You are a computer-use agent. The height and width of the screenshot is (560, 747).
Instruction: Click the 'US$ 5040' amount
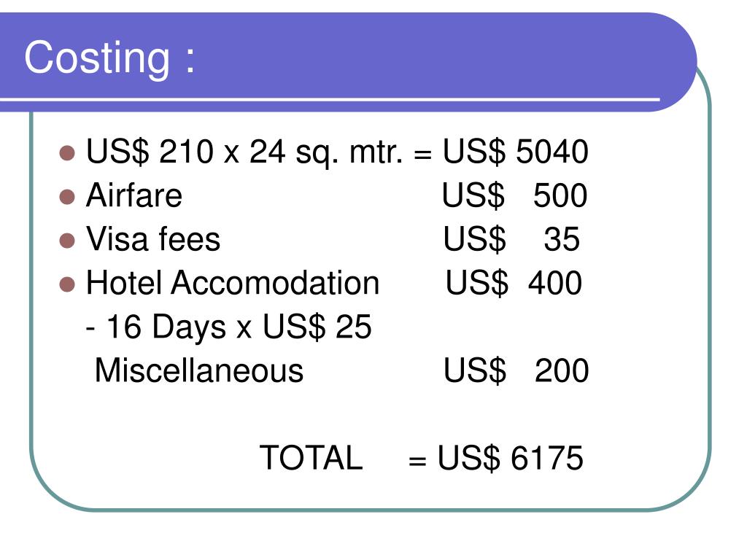coord(516,152)
